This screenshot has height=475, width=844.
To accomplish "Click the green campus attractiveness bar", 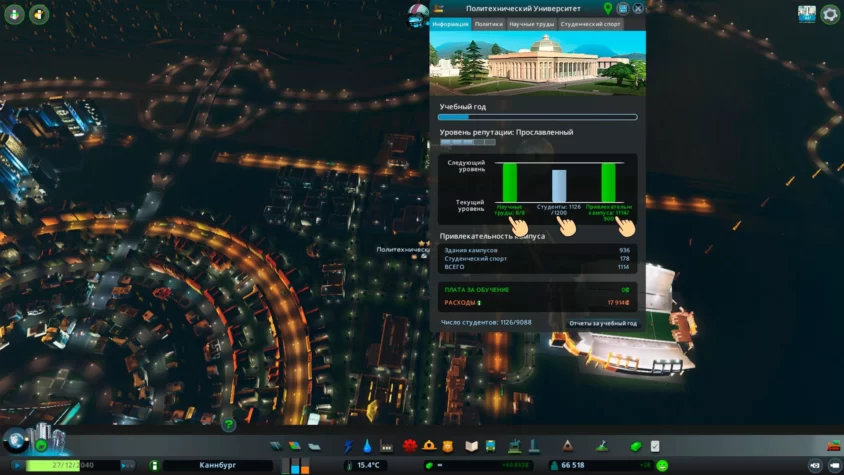I will pyautogui.click(x=608, y=183).
